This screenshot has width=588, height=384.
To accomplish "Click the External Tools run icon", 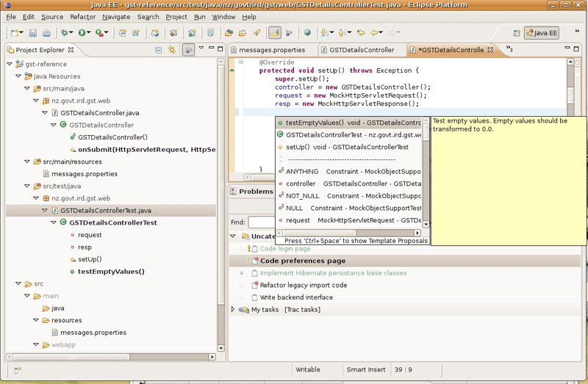I will [99, 33].
